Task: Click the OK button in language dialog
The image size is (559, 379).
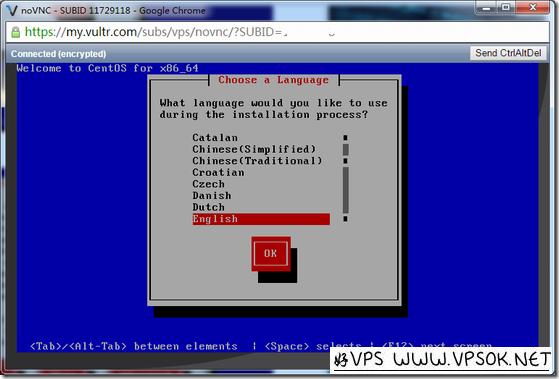Action: pos(271,253)
